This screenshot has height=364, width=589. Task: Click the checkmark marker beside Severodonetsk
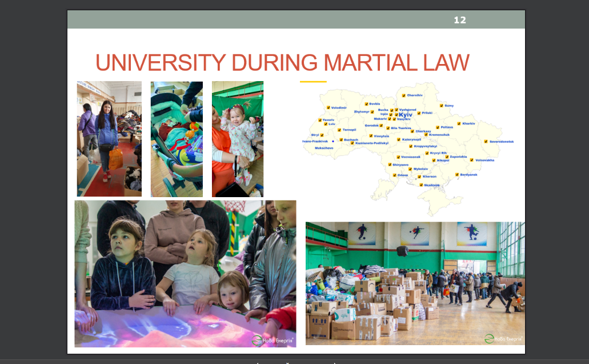(x=486, y=141)
